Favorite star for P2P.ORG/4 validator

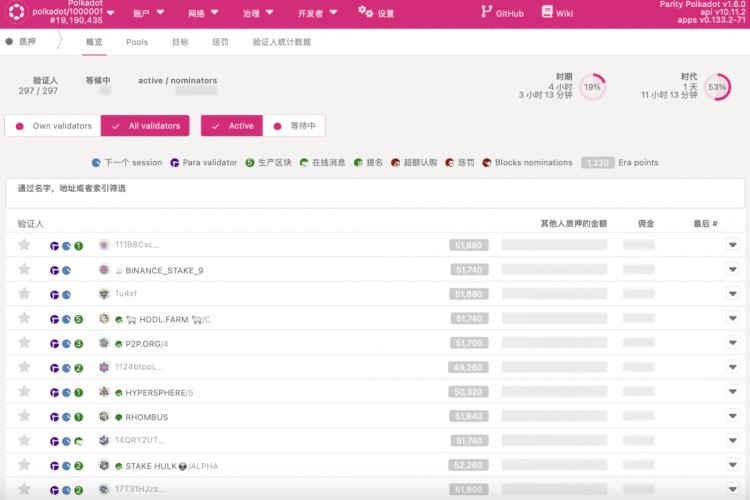point(24,343)
